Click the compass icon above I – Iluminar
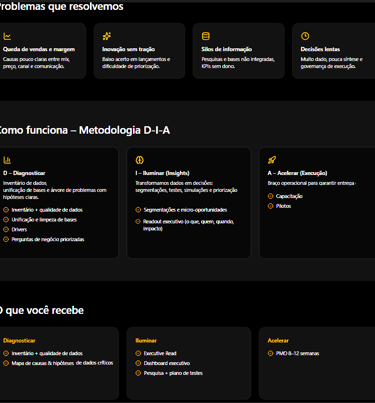Viewport: 375px width, 403px height. click(139, 160)
